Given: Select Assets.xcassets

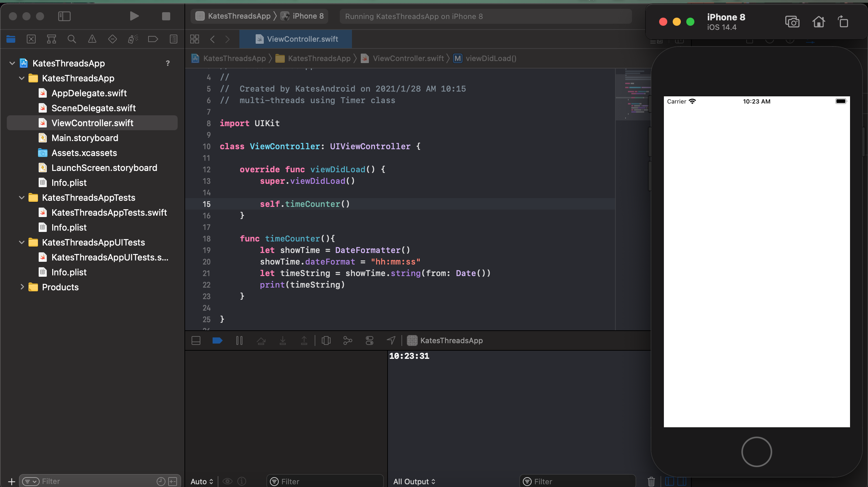Looking at the screenshot, I should 84,153.
